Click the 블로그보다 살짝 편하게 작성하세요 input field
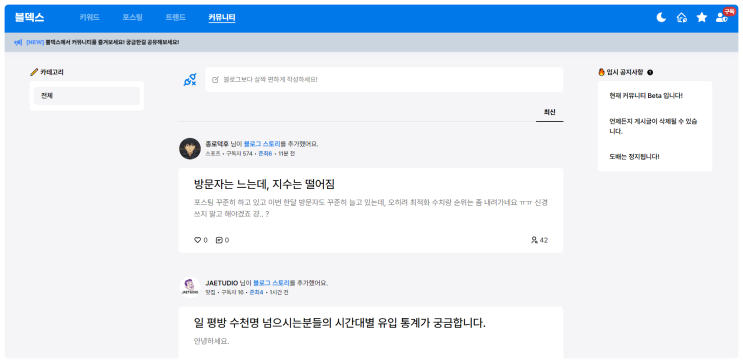This screenshot has width=743, height=363. [x=384, y=80]
